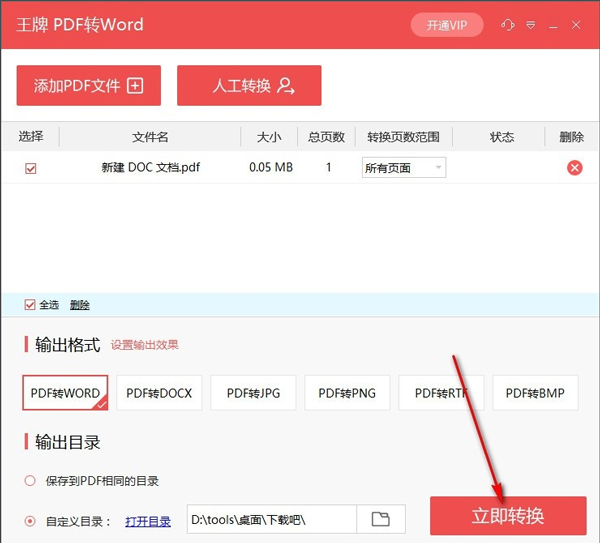The height and width of the screenshot is (543, 600).
Task: Uncheck the 新建 DOC 文档.pdf row checkbox
Action: pyautogui.click(x=31, y=168)
